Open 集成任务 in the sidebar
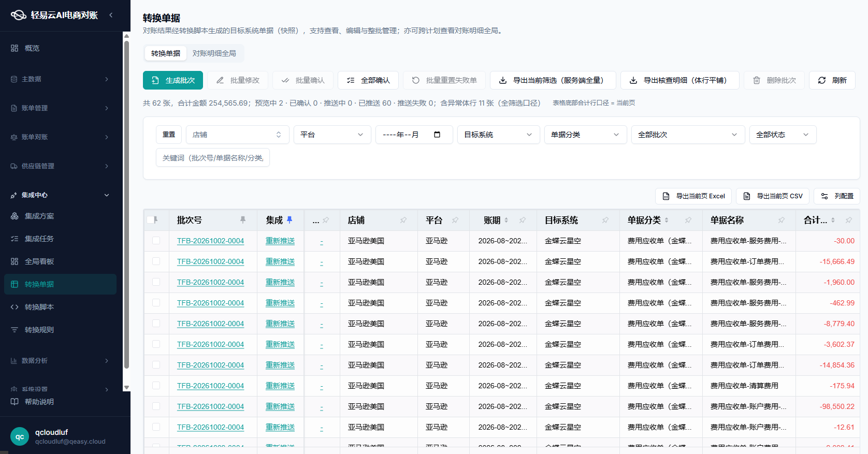The image size is (868, 454). pos(61,239)
